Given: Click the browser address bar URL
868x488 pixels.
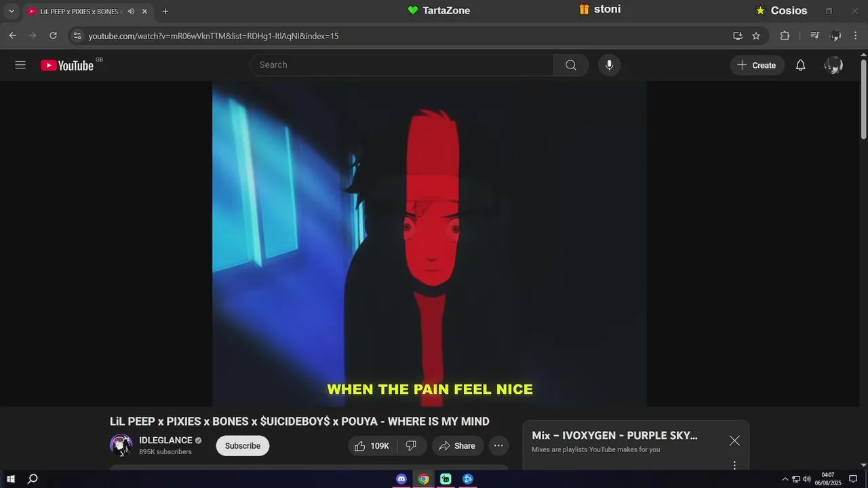Looking at the screenshot, I should click(214, 36).
